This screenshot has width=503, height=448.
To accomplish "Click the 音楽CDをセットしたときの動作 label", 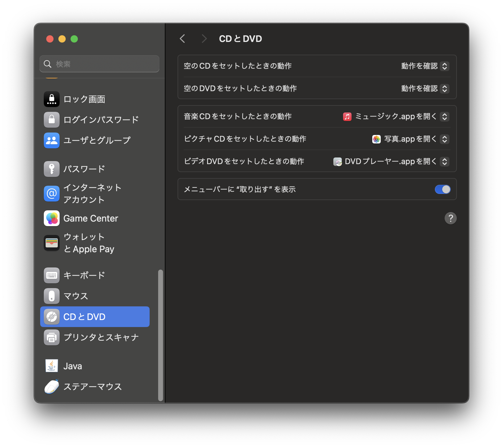I will point(238,116).
